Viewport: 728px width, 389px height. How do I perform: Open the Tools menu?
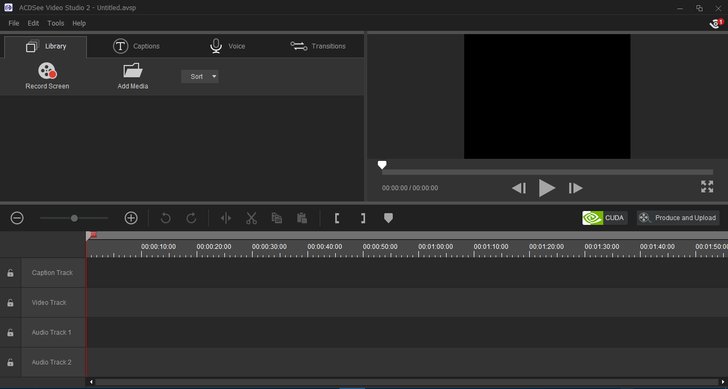click(56, 23)
